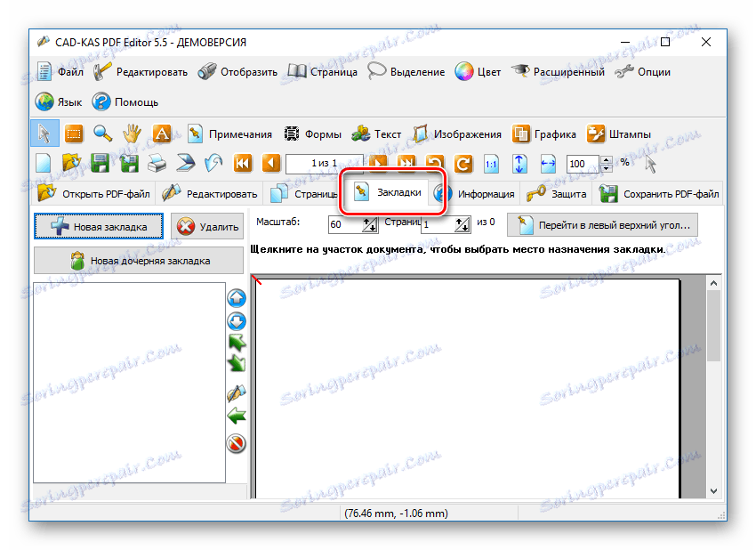Click the bookmark page spinner arrows

(462, 224)
